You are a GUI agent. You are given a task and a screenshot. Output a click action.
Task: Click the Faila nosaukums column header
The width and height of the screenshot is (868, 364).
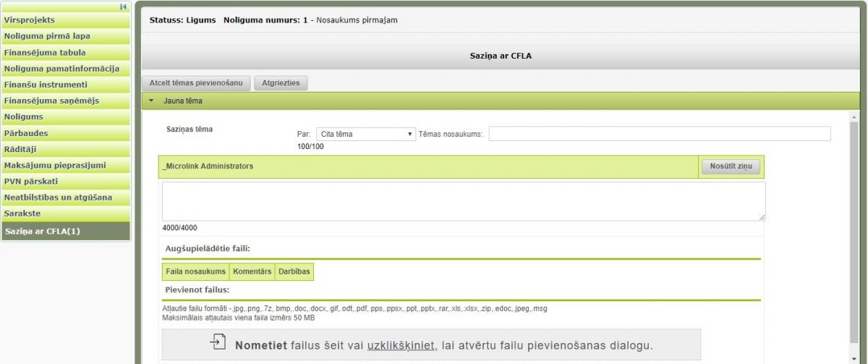tap(195, 271)
